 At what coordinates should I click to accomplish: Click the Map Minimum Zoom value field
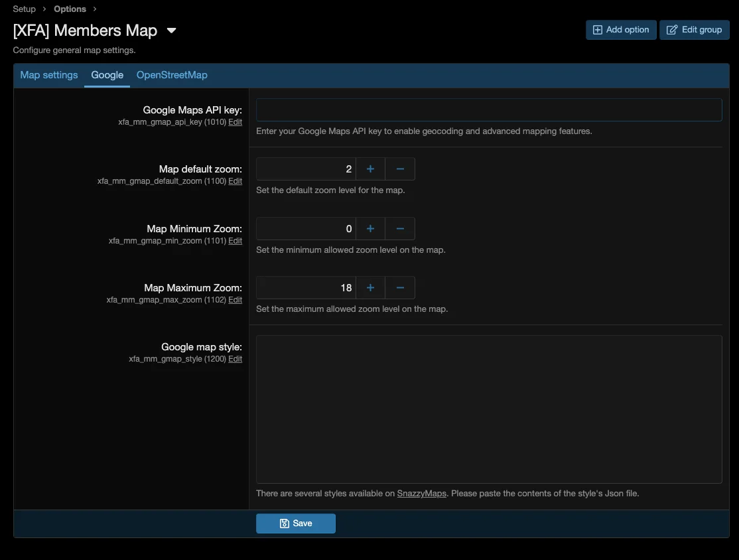click(x=306, y=229)
